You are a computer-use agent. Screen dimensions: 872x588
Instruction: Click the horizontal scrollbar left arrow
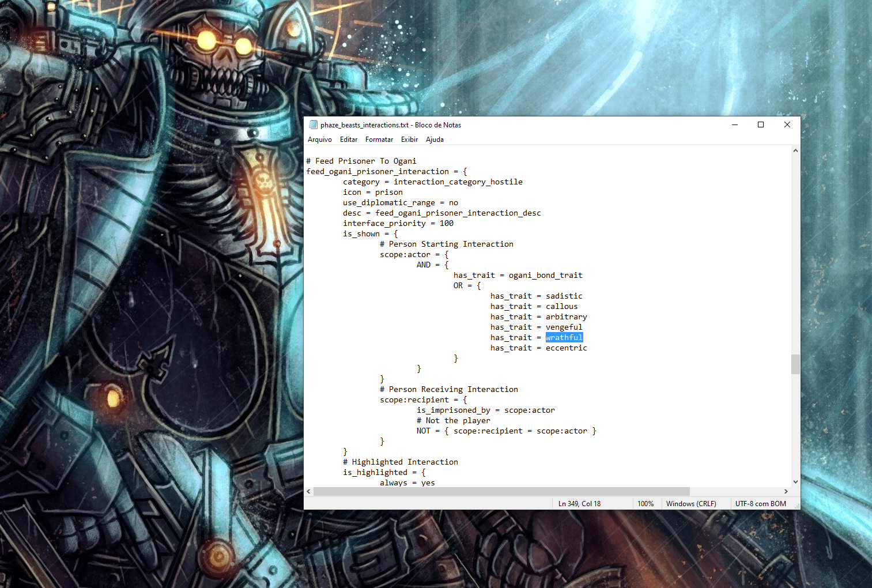pos(309,492)
